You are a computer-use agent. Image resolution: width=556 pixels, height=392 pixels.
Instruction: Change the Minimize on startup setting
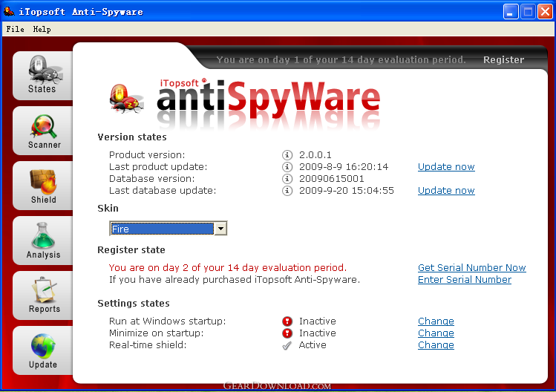coord(436,333)
